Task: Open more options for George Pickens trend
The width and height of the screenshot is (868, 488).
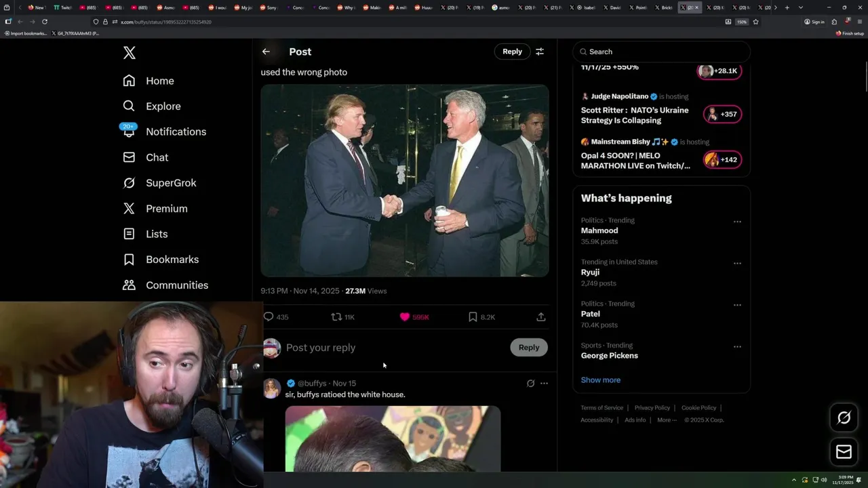Action: point(737,347)
